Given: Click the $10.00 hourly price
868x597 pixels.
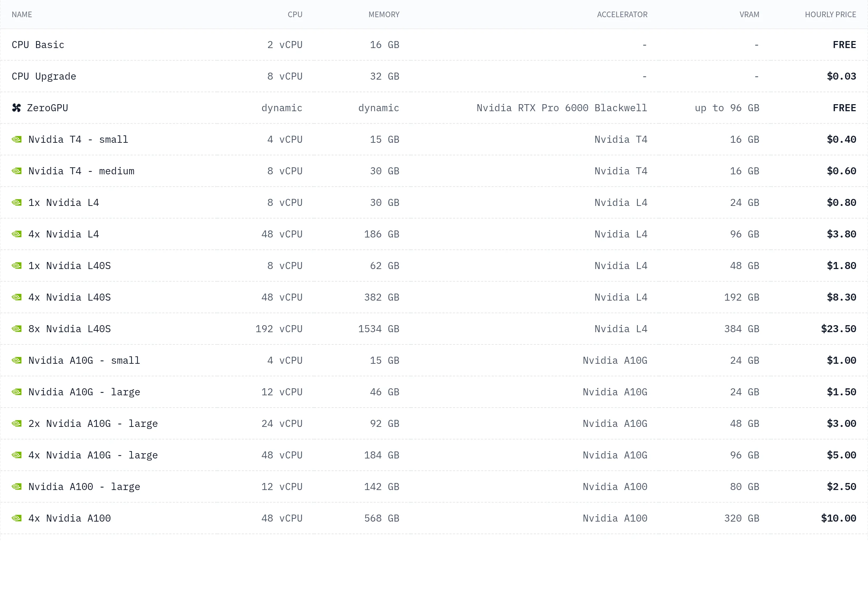Looking at the screenshot, I should tap(839, 518).
